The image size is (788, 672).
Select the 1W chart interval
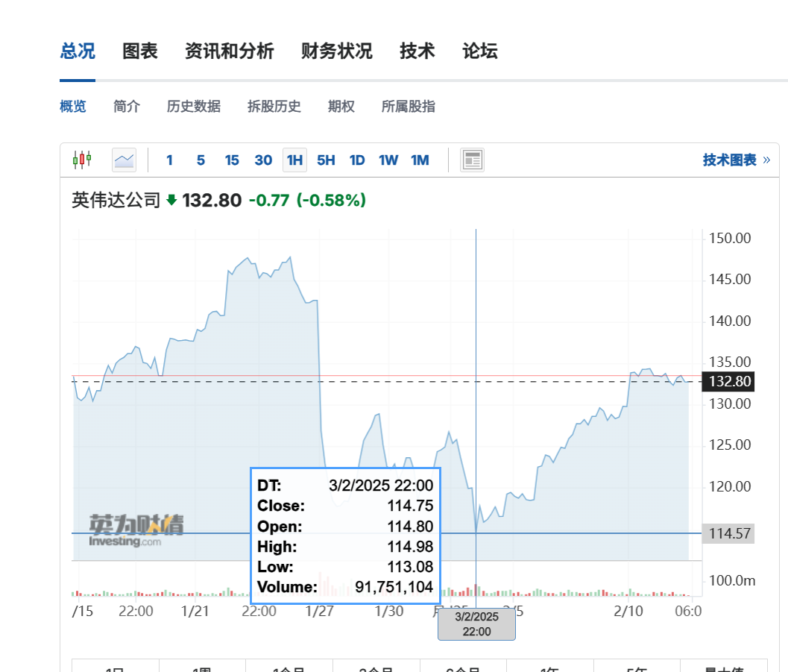click(x=388, y=160)
